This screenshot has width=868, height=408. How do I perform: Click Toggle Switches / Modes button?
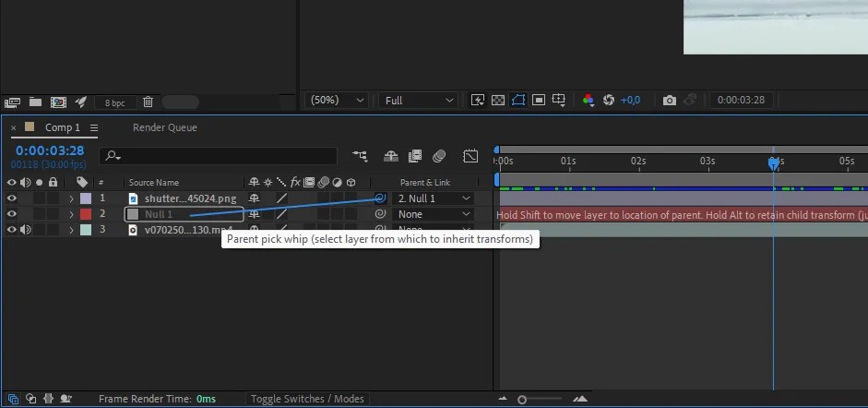pos(307,399)
